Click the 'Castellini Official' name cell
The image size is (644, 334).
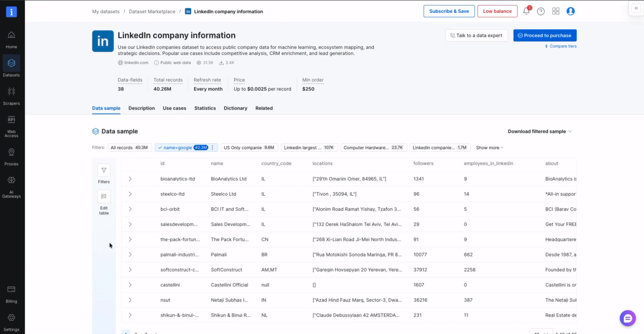coord(229,285)
